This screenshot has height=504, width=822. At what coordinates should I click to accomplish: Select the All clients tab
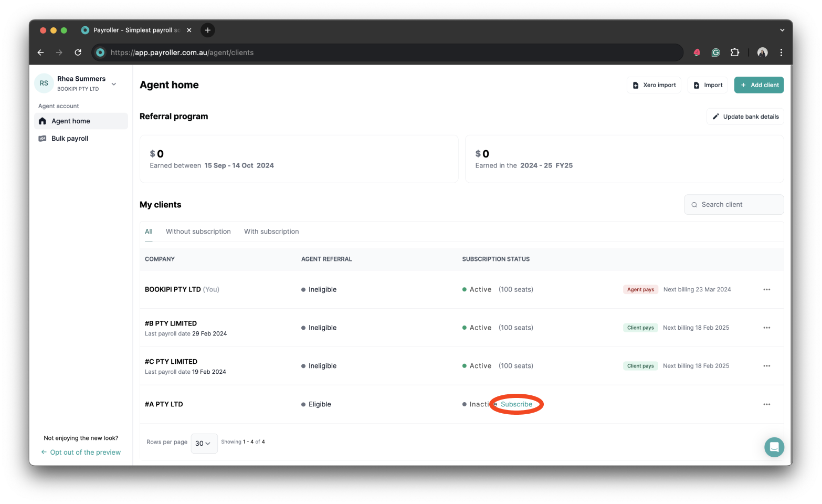pyautogui.click(x=149, y=232)
